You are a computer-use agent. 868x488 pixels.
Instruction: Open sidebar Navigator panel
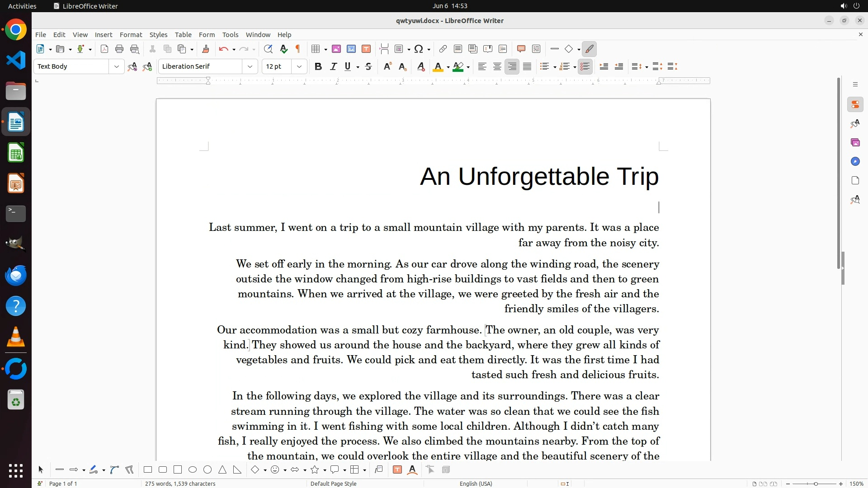(855, 162)
